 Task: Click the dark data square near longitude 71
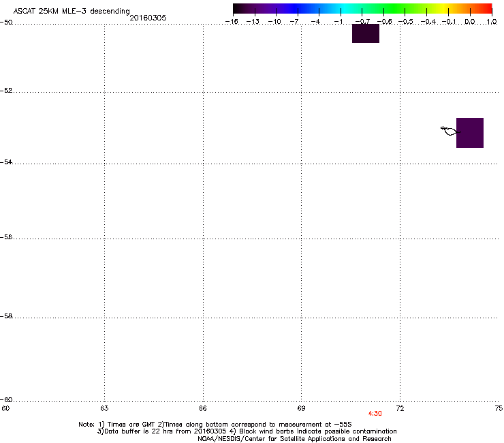click(366, 33)
